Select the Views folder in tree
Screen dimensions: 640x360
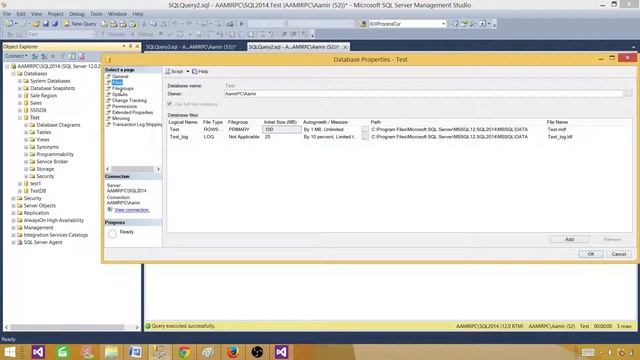[x=42, y=140]
